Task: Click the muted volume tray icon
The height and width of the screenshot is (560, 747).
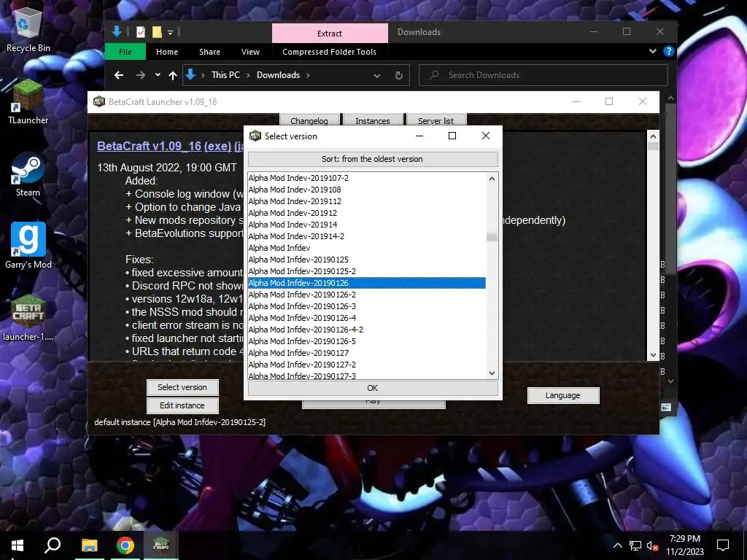Action: tap(652, 545)
